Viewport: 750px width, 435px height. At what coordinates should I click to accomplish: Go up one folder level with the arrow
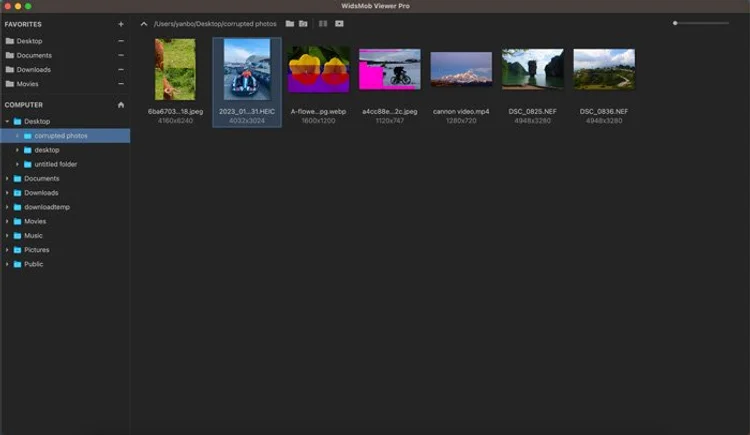coord(143,24)
